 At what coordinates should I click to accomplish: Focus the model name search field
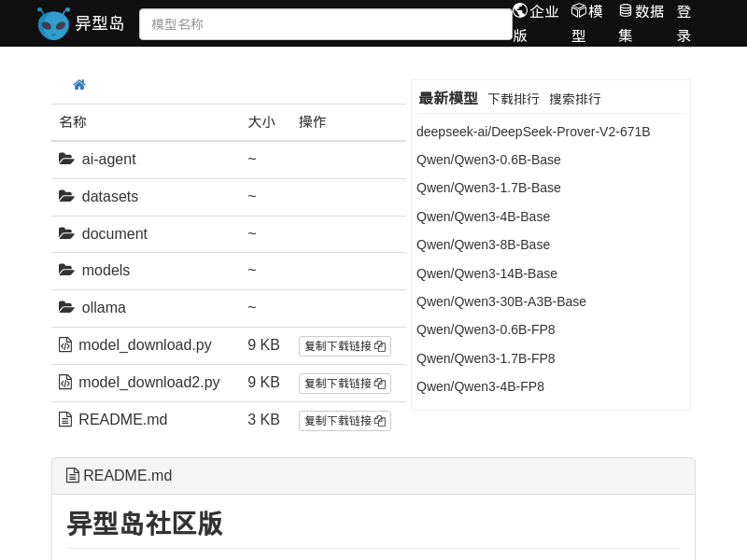click(325, 24)
